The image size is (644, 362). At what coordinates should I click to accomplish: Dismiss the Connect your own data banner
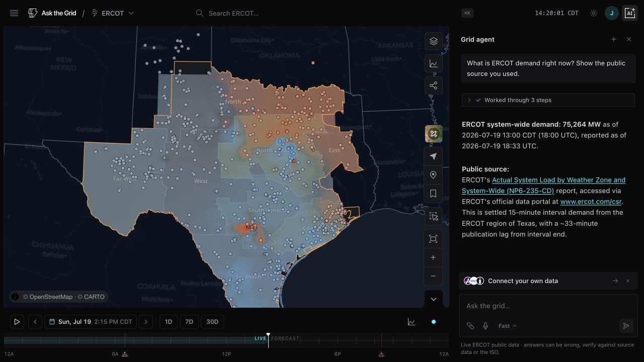628,281
